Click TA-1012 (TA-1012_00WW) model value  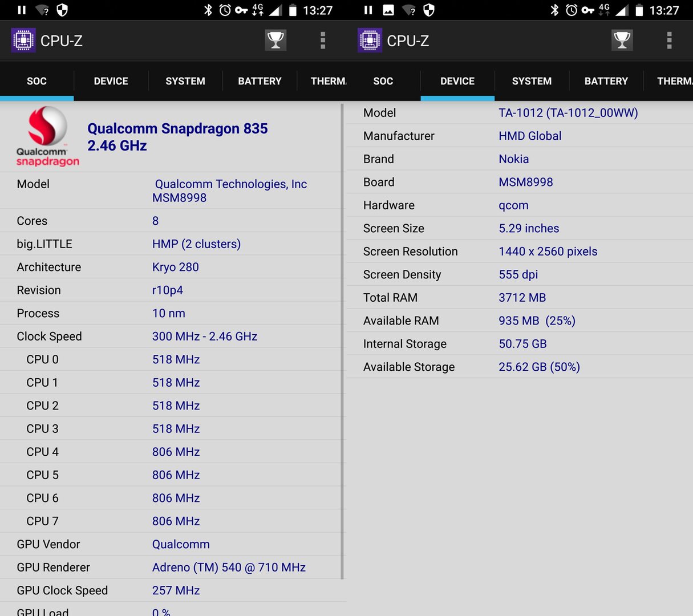[568, 113]
